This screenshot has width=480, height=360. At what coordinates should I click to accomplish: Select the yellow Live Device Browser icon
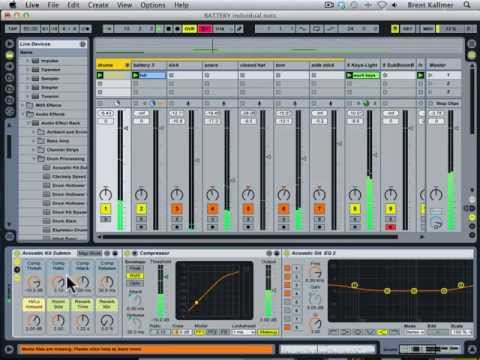[x=9, y=55]
